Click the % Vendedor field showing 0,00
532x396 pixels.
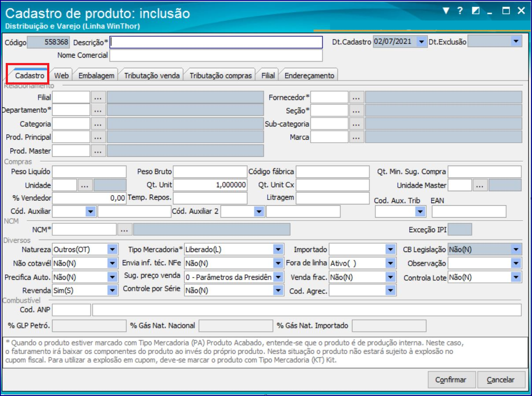point(89,199)
